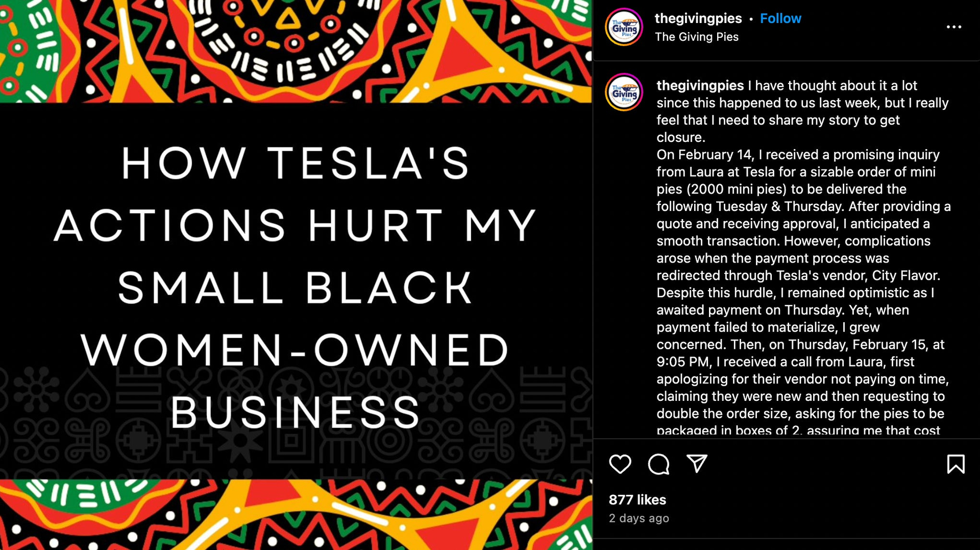Viewport: 980px width, 550px height.
Task: Save post with the bookmark icon
Action: tap(955, 464)
